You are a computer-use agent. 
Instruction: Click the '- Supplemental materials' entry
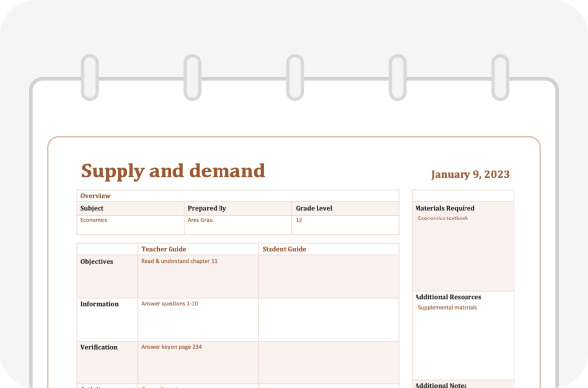click(446, 307)
